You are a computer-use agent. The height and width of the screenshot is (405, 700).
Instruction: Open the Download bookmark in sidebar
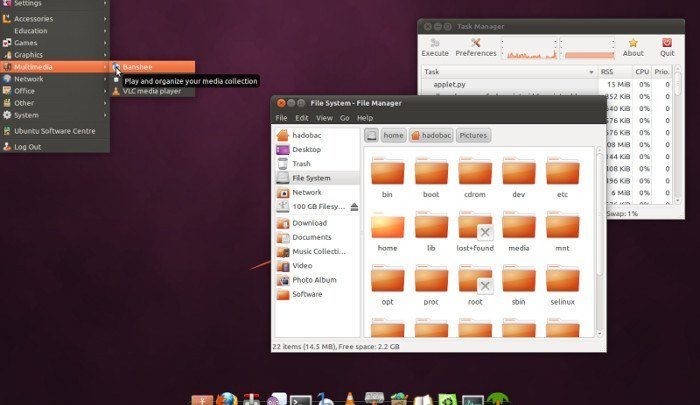tap(317, 223)
